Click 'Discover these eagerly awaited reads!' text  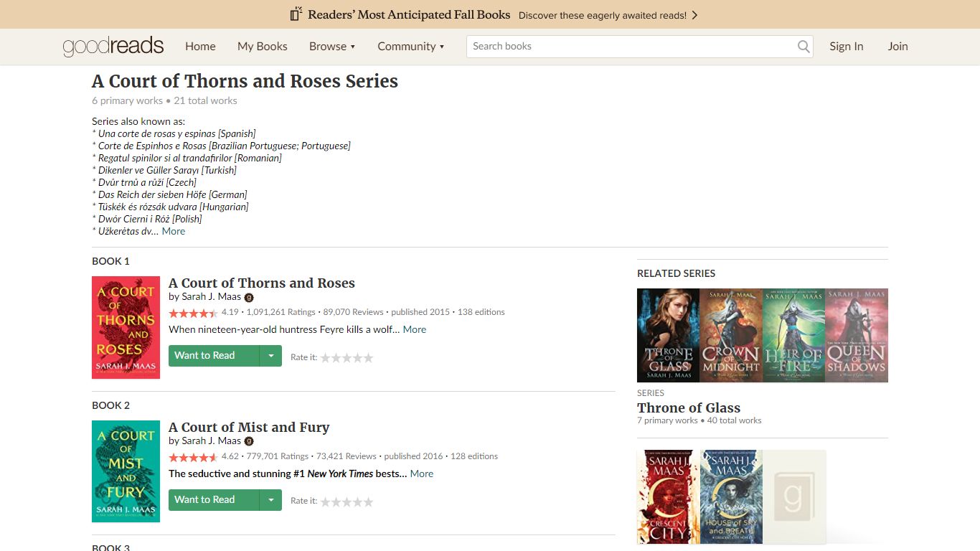tap(603, 15)
